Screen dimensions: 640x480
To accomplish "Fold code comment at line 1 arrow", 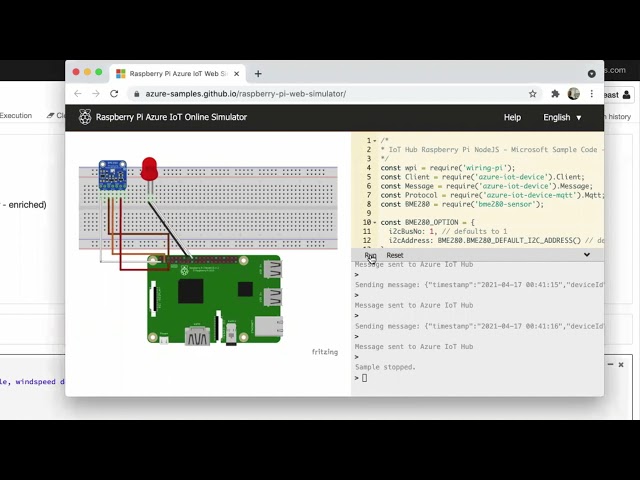I will pos(374,141).
